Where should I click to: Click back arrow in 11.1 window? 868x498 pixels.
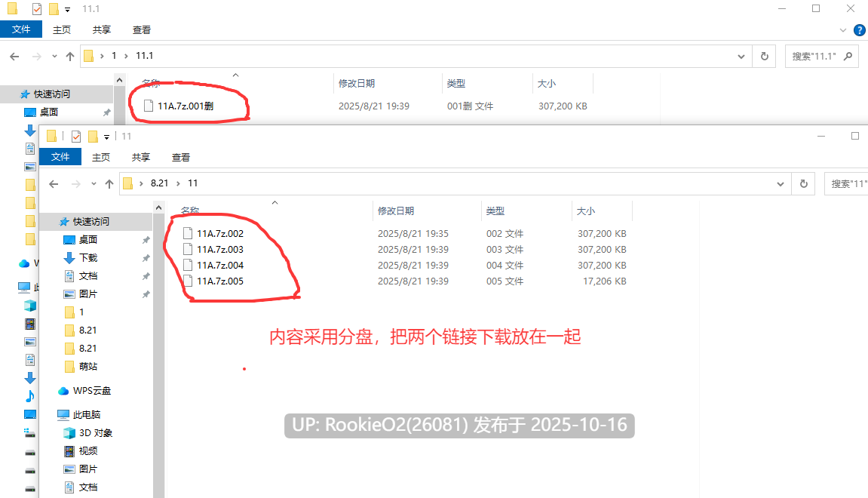coord(15,56)
